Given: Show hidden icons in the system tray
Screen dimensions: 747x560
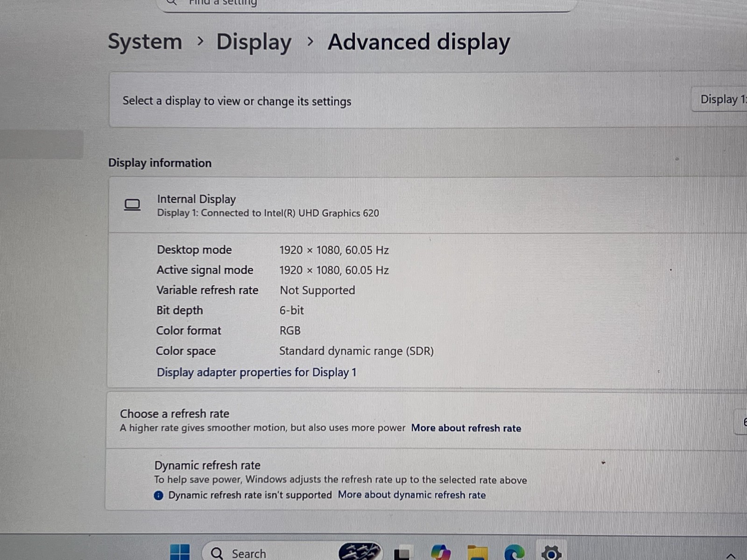Looking at the screenshot, I should (x=731, y=555).
